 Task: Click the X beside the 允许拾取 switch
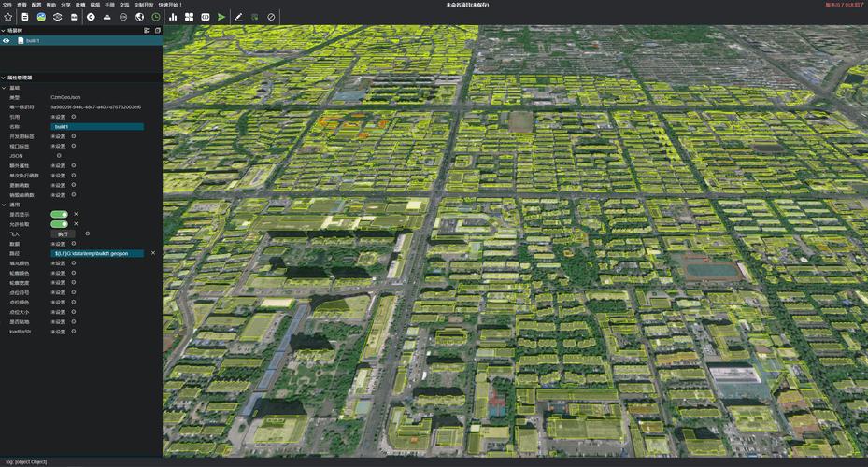[76, 224]
